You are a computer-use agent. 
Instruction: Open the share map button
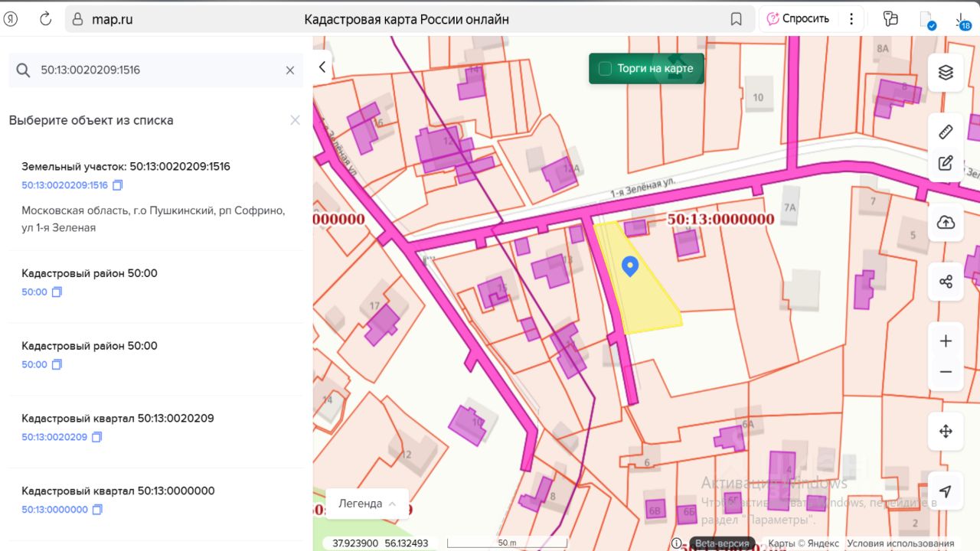[x=946, y=282]
